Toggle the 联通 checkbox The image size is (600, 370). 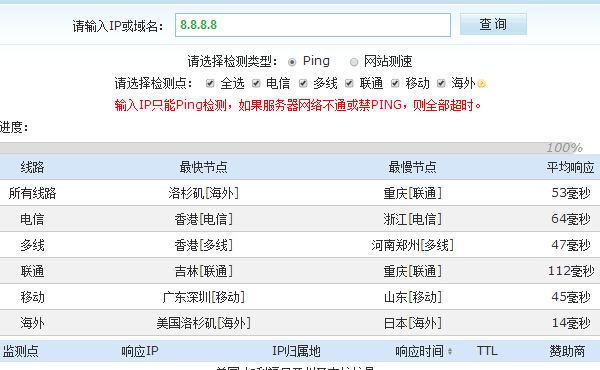coord(349,83)
